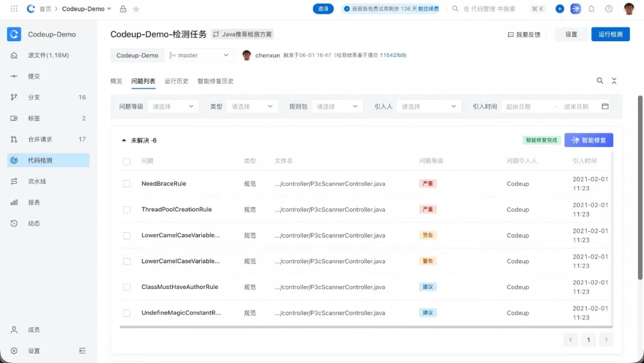Image resolution: width=644 pixels, height=363 pixels.
Task: Open the 规则包 filter dropdown
Action: click(x=337, y=106)
